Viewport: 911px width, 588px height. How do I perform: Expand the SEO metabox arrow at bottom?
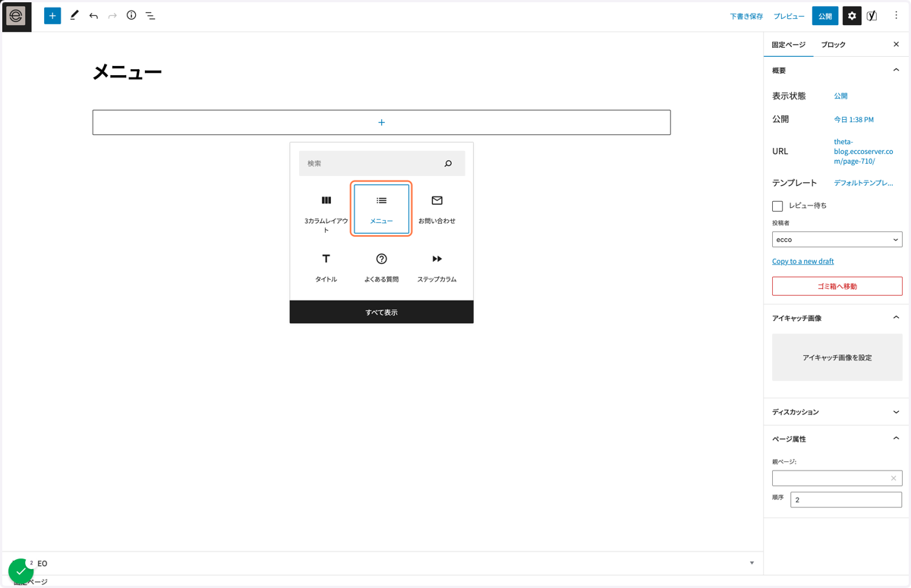(x=752, y=563)
